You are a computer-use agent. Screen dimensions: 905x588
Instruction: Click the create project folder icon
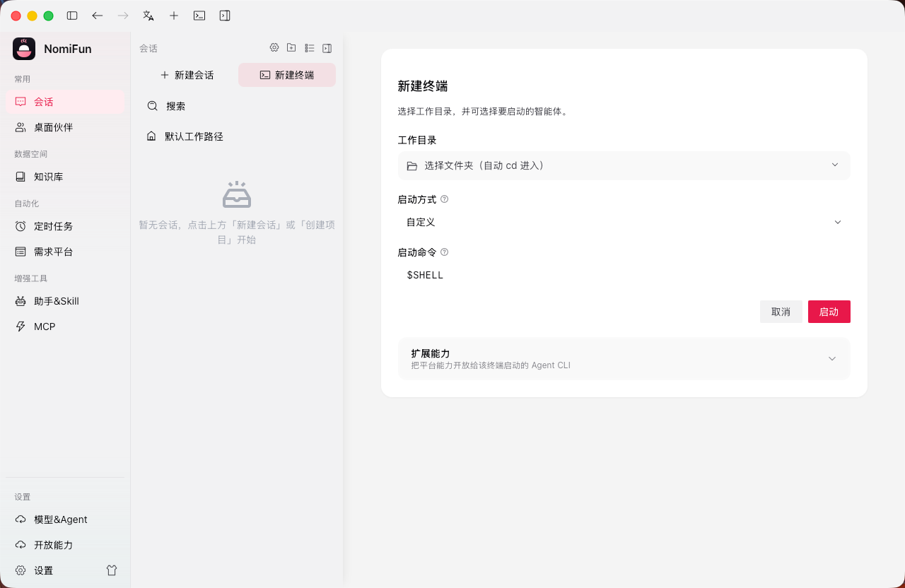pos(291,48)
